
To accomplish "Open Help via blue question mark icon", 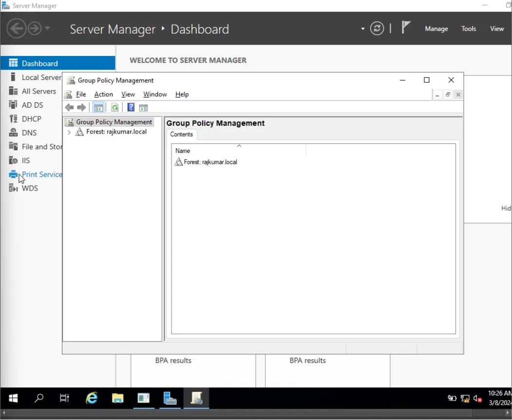I will [x=131, y=108].
